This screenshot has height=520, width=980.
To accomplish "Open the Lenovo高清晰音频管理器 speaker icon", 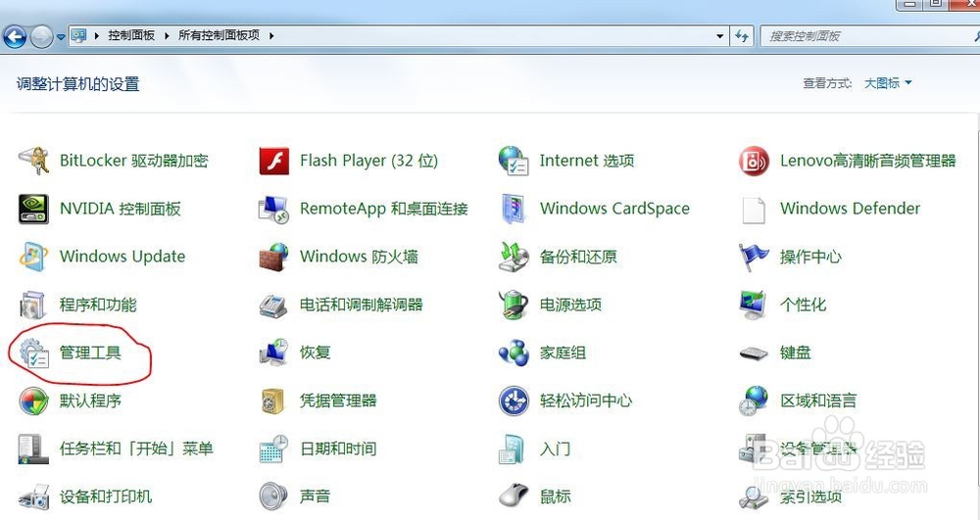I will click(x=754, y=161).
